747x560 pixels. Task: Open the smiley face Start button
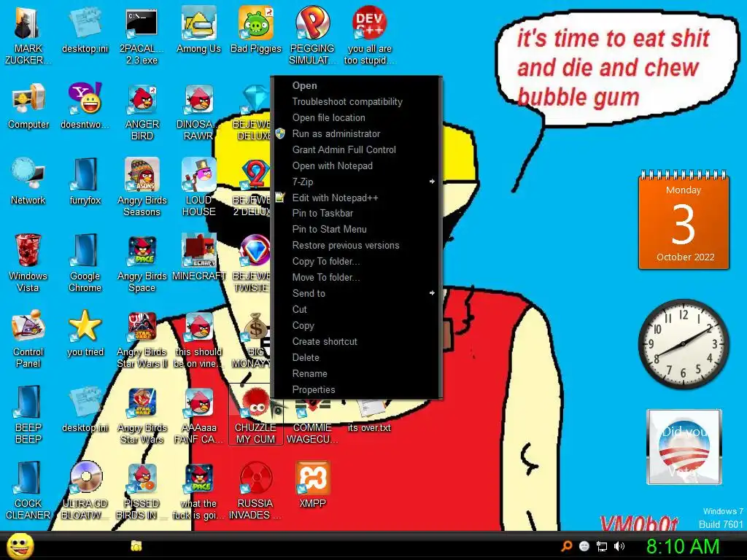pyautogui.click(x=20, y=546)
